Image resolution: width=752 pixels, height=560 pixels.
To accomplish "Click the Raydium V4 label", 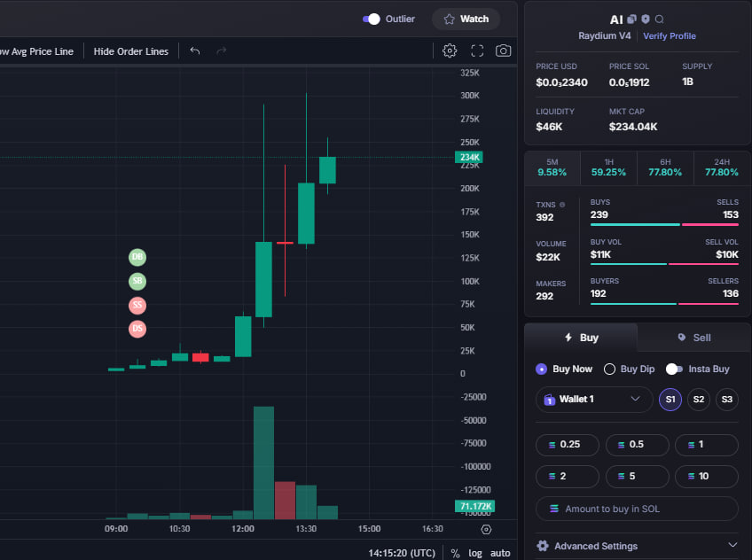I will pyautogui.click(x=604, y=36).
